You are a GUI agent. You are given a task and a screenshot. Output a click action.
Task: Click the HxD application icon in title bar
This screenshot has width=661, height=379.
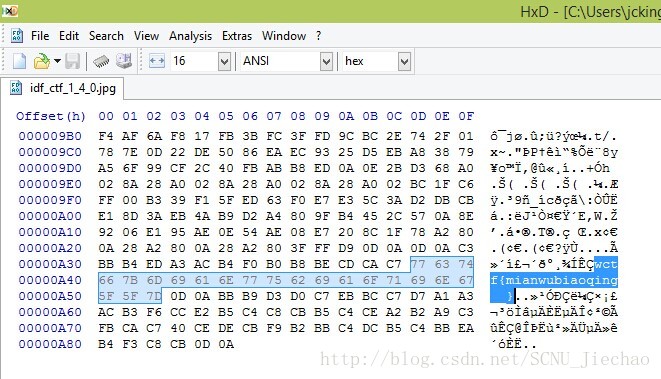(9, 11)
